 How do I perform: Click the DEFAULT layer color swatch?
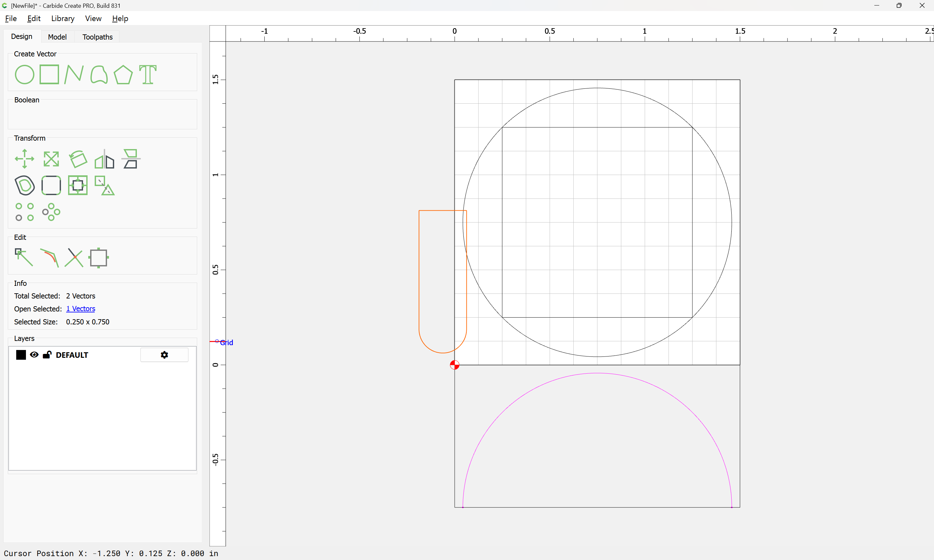[x=21, y=355]
